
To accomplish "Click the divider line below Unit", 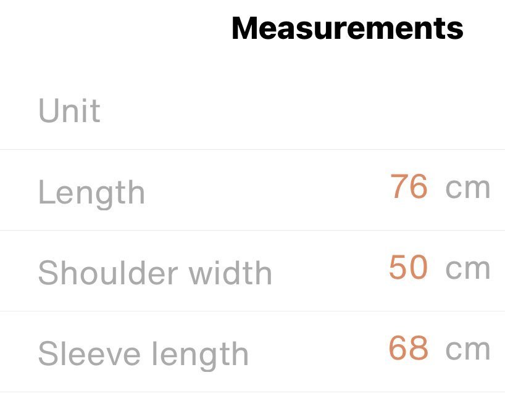I will tap(252, 149).
